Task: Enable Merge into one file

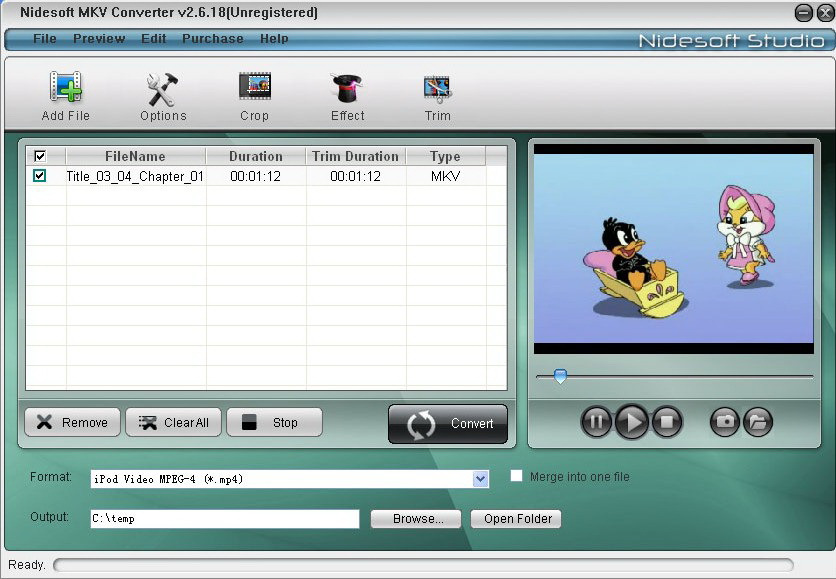Action: (516, 476)
